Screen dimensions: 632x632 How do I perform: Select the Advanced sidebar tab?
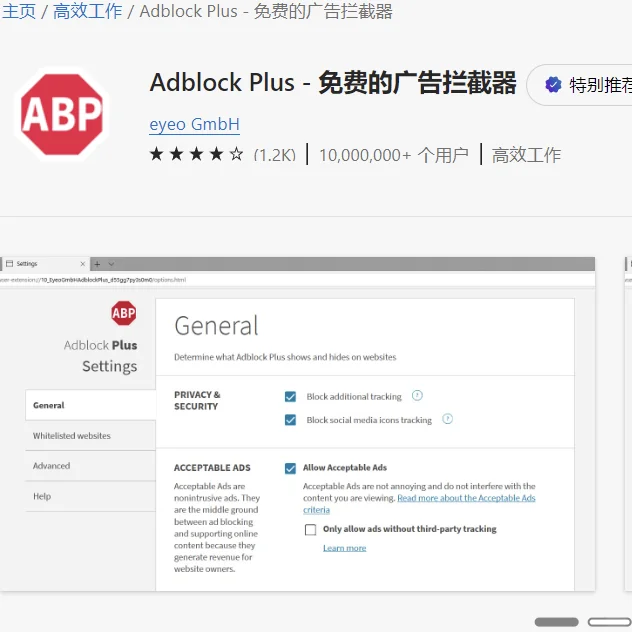pyautogui.click(x=91, y=466)
